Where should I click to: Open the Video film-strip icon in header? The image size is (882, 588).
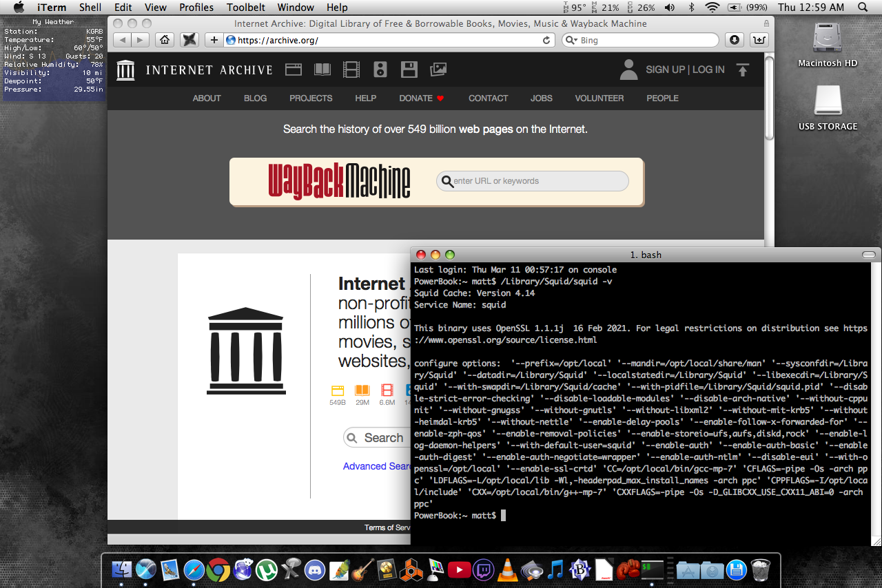pyautogui.click(x=351, y=70)
